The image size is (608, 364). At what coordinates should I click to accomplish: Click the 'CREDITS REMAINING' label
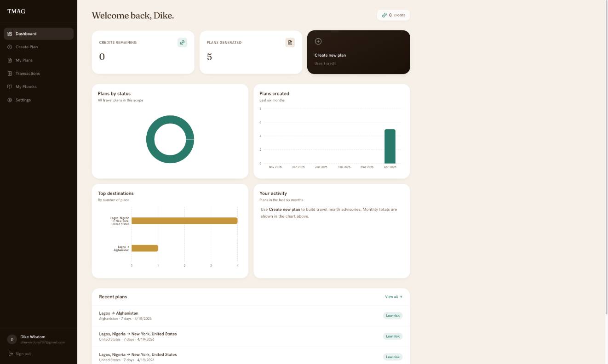point(118,42)
